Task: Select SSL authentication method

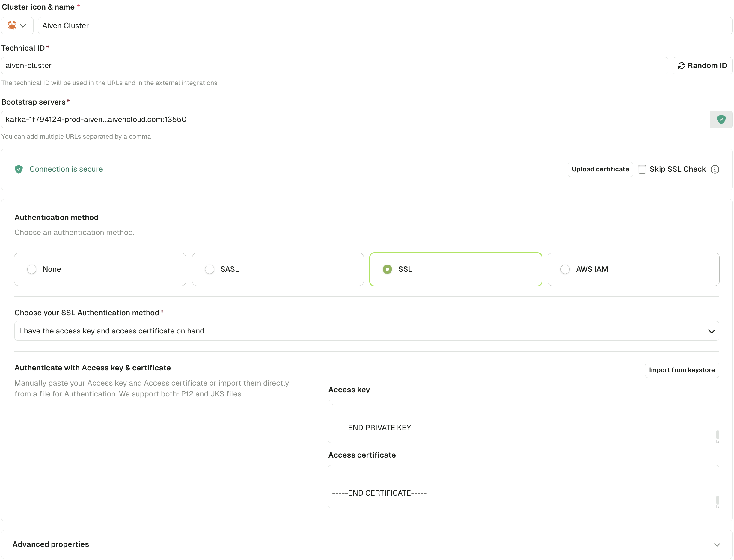Action: [x=455, y=269]
